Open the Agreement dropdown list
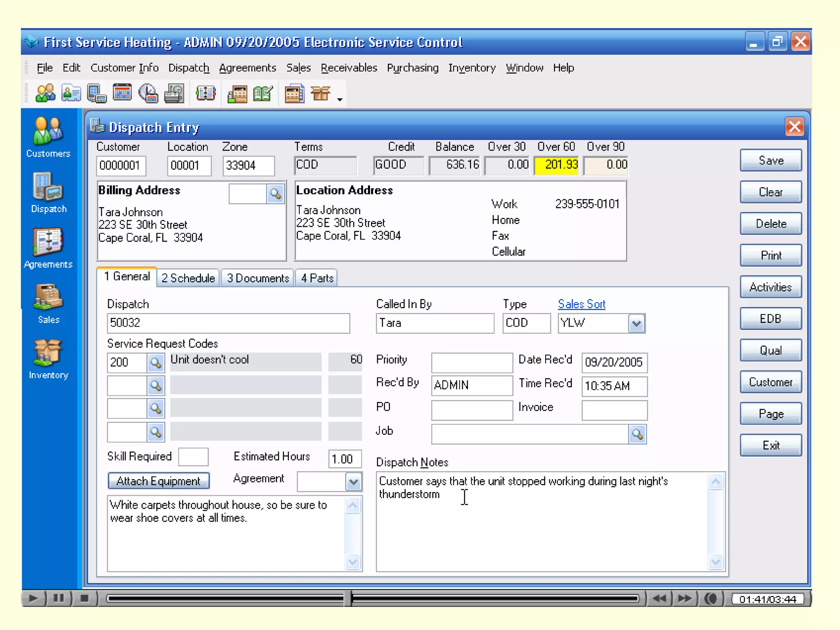The height and width of the screenshot is (630, 840). point(353,482)
